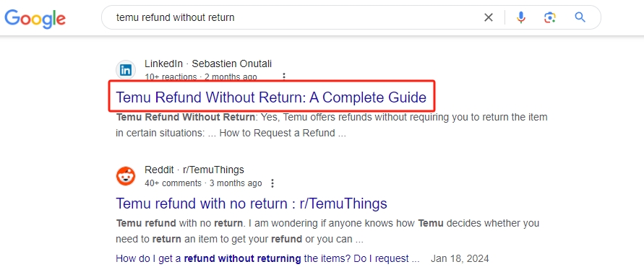The image size is (644, 267).
Task: Click the blue magnifier search button
Action: pyautogui.click(x=580, y=17)
